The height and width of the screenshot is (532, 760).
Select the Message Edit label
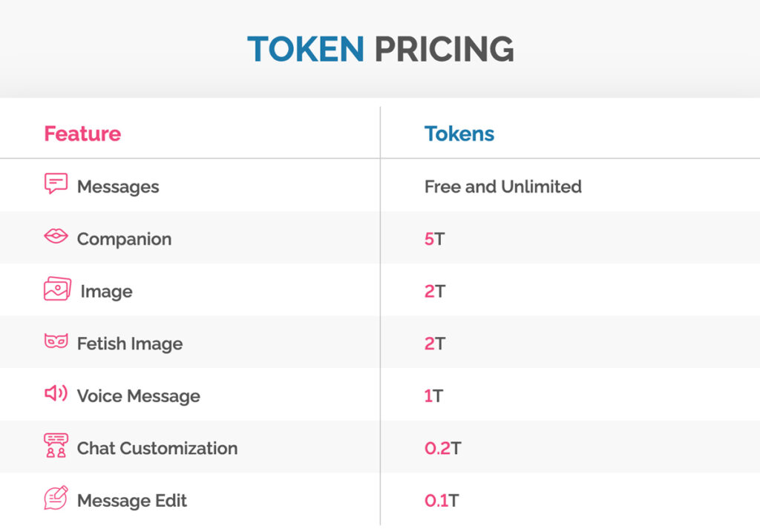click(x=132, y=501)
